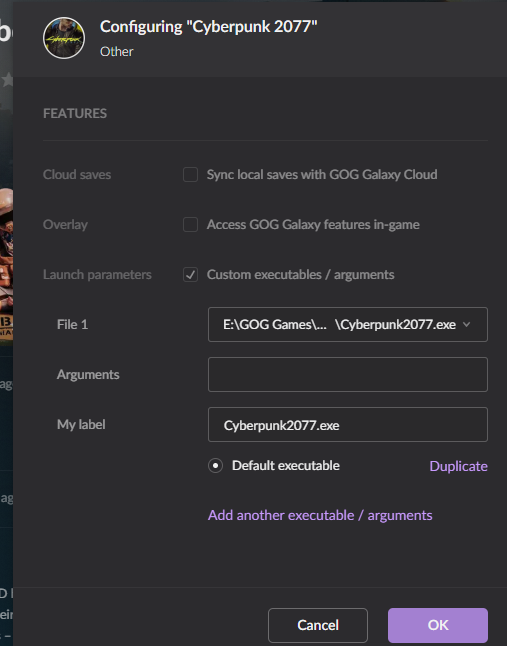Image resolution: width=507 pixels, height=646 pixels.
Task: Focus the Arguments input field
Action: 348,374
